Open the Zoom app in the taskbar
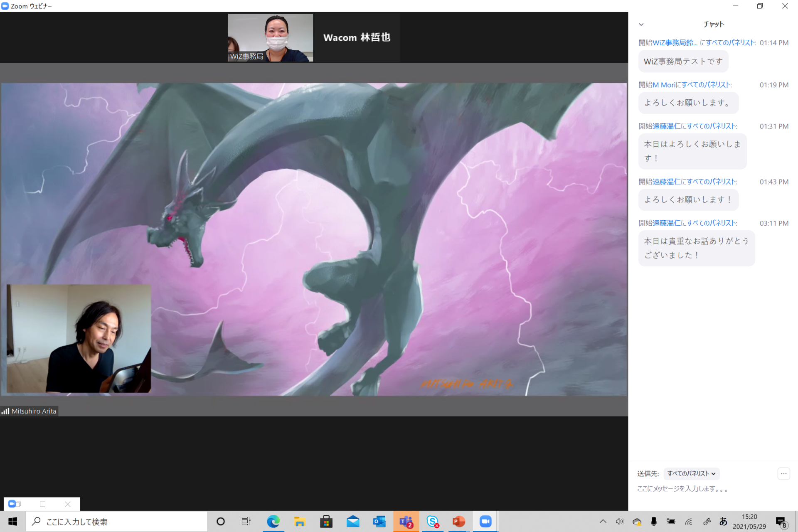Screen dimensions: 798x532 [x=485, y=521]
